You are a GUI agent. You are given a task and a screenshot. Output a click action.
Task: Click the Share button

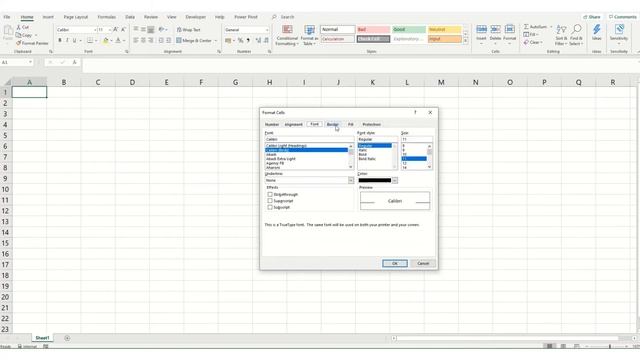pos(592,17)
